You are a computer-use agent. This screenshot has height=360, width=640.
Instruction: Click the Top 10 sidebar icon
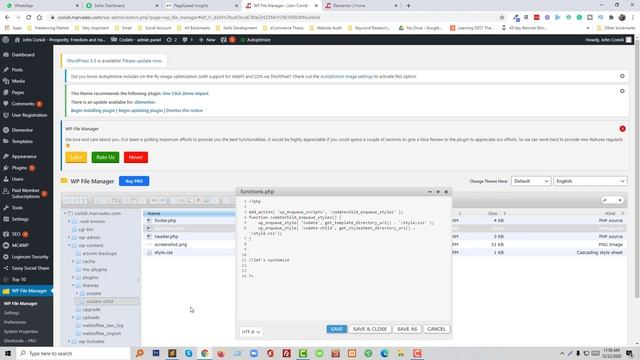[6, 280]
